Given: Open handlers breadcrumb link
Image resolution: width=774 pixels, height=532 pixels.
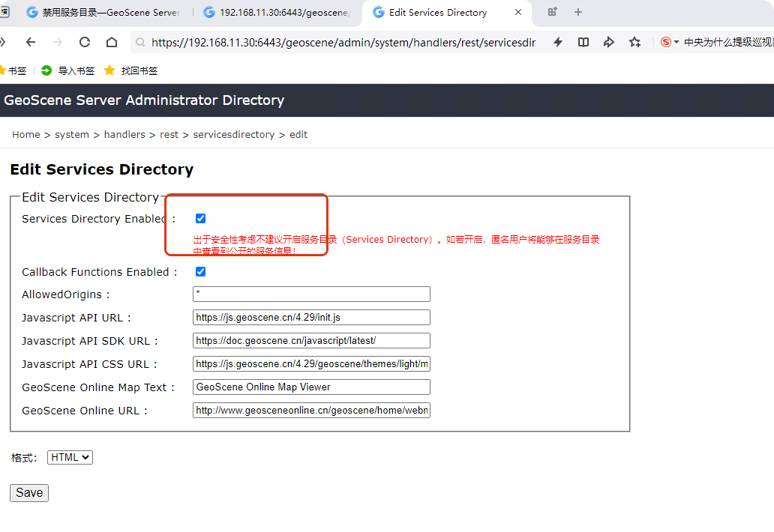Looking at the screenshot, I should pos(124,135).
